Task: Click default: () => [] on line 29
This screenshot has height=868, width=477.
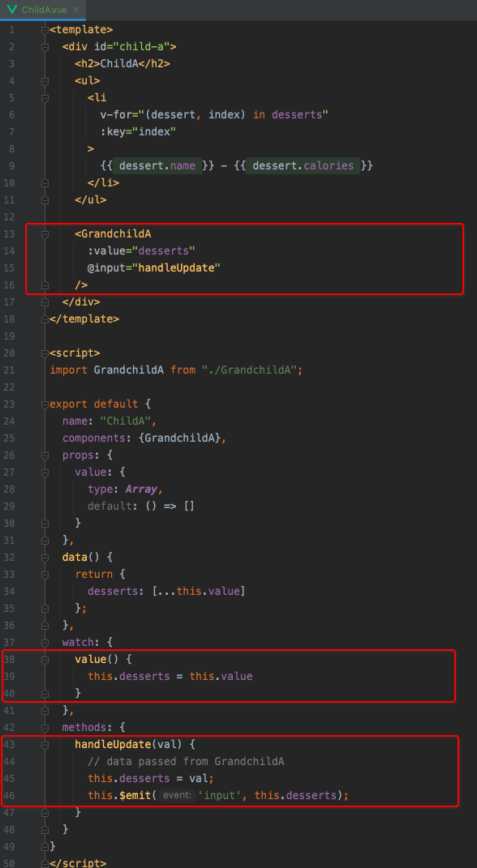Action: pos(141,507)
